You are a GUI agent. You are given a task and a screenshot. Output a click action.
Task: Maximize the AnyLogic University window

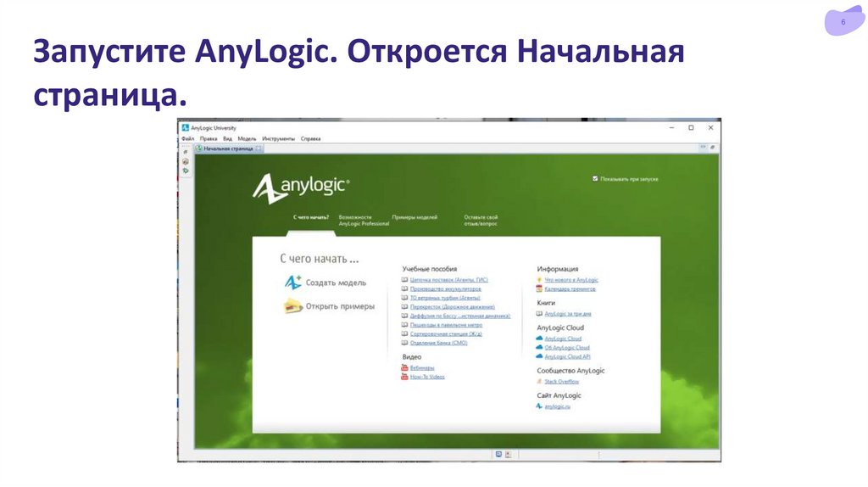(x=691, y=127)
